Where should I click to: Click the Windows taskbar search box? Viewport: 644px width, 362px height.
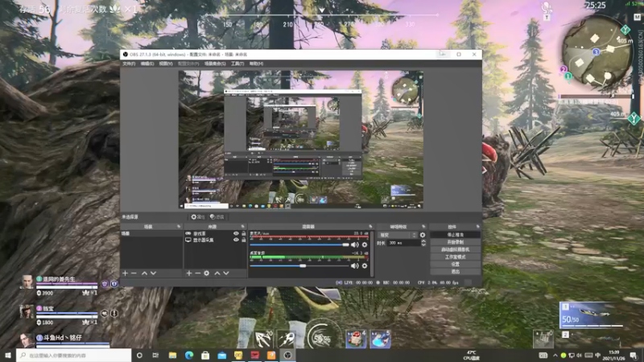click(74, 355)
